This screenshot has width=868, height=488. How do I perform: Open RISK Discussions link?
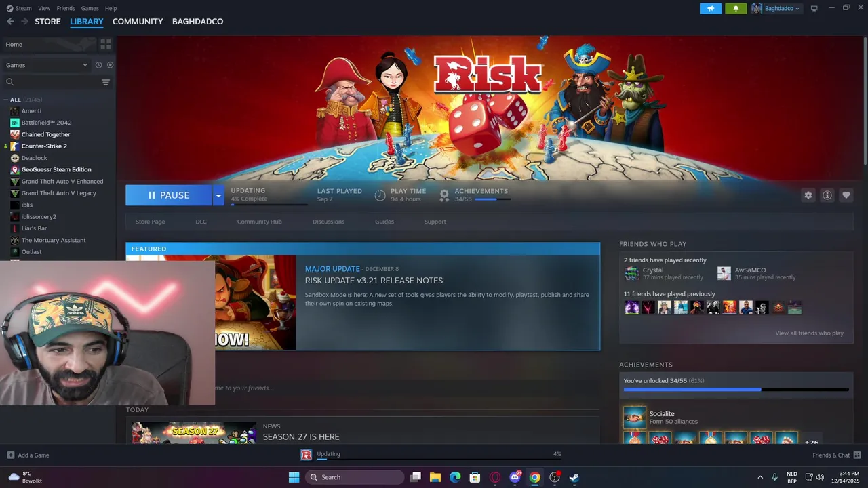click(x=328, y=222)
